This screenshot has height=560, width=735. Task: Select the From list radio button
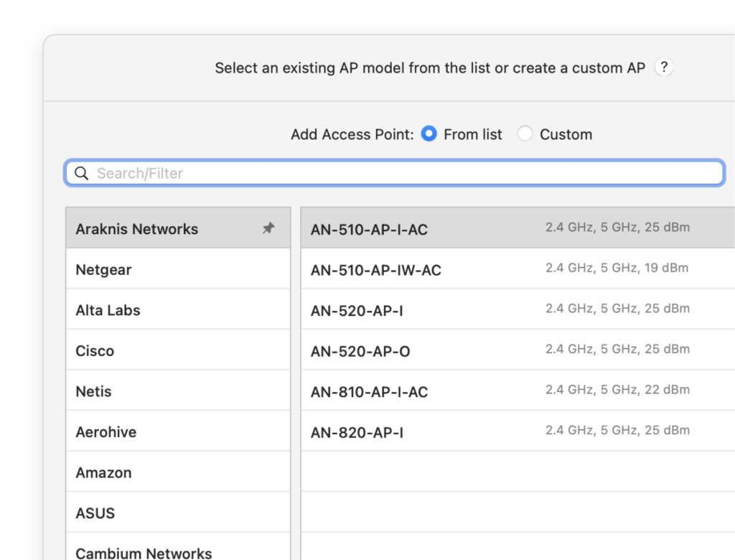pos(429,134)
